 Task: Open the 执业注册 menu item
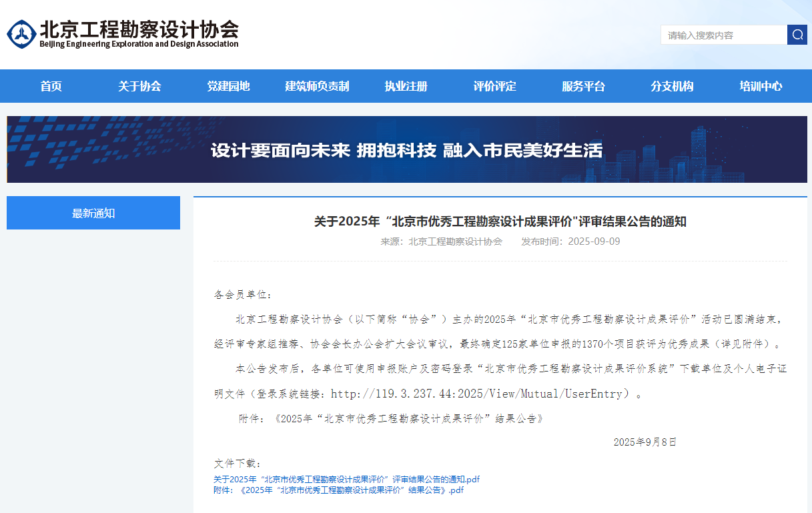click(x=406, y=86)
